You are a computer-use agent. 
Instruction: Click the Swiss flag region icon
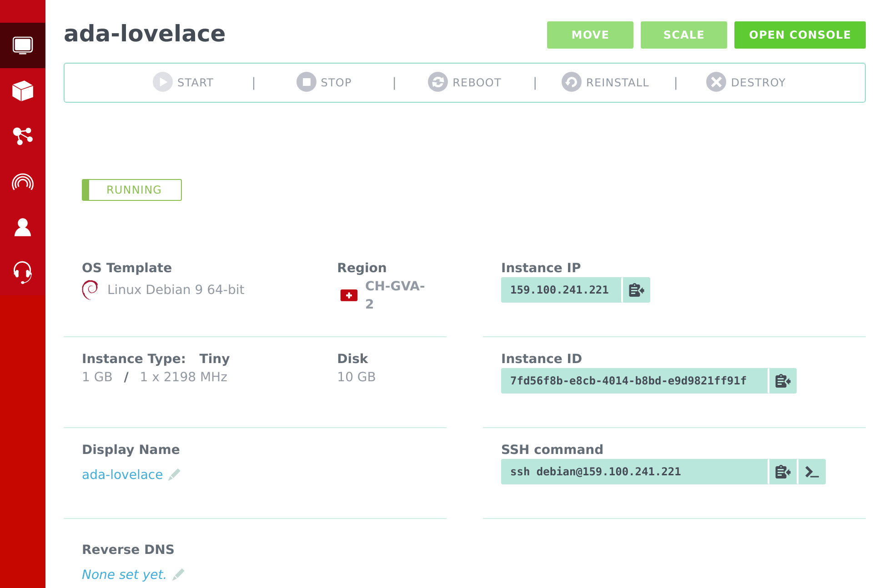coord(348,295)
